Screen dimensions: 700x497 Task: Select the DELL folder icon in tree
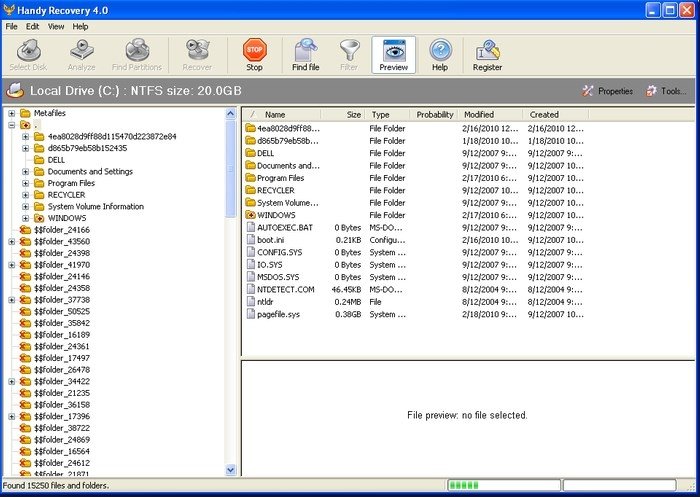[39, 160]
